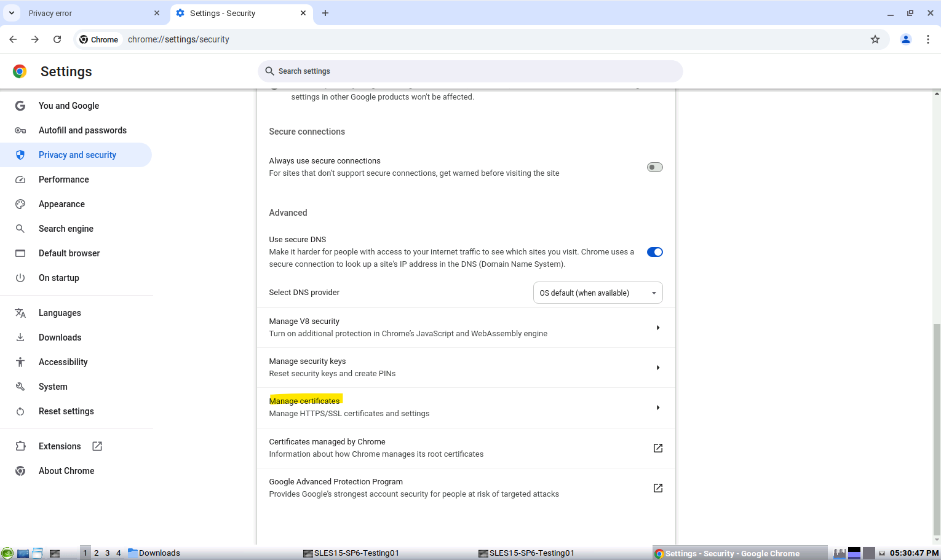Open Downloads settings in the sidebar

[x=60, y=337]
